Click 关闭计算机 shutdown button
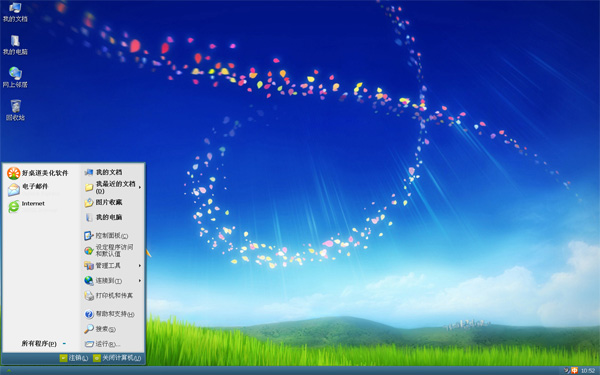Image resolution: width=600 pixels, height=375 pixels. pyautogui.click(x=117, y=358)
